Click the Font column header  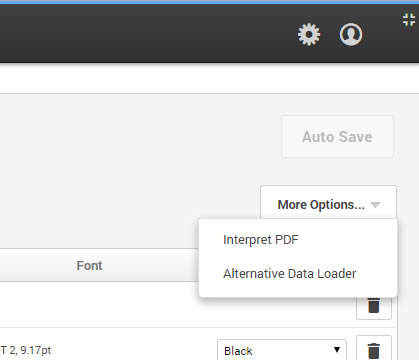pyautogui.click(x=89, y=266)
